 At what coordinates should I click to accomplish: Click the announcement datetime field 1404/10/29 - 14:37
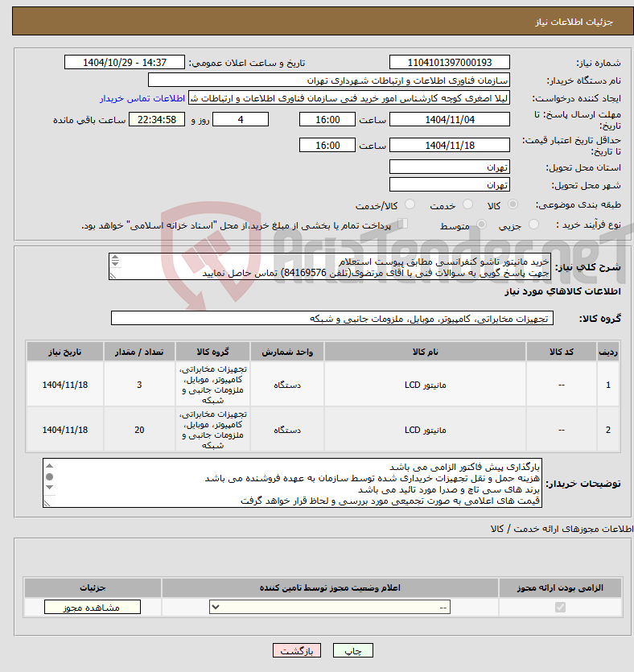pyautogui.click(x=125, y=62)
